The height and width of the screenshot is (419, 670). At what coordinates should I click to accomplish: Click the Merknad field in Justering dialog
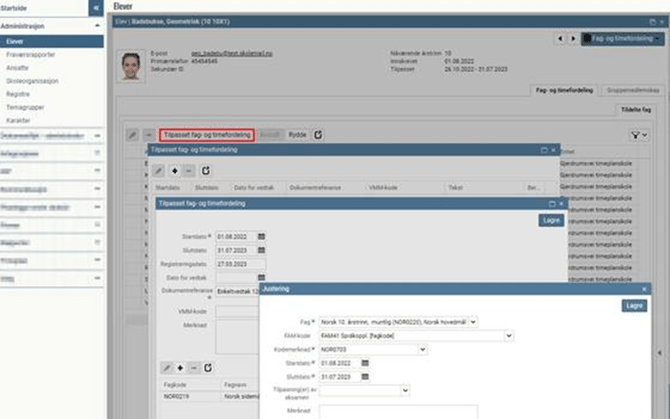click(397, 410)
